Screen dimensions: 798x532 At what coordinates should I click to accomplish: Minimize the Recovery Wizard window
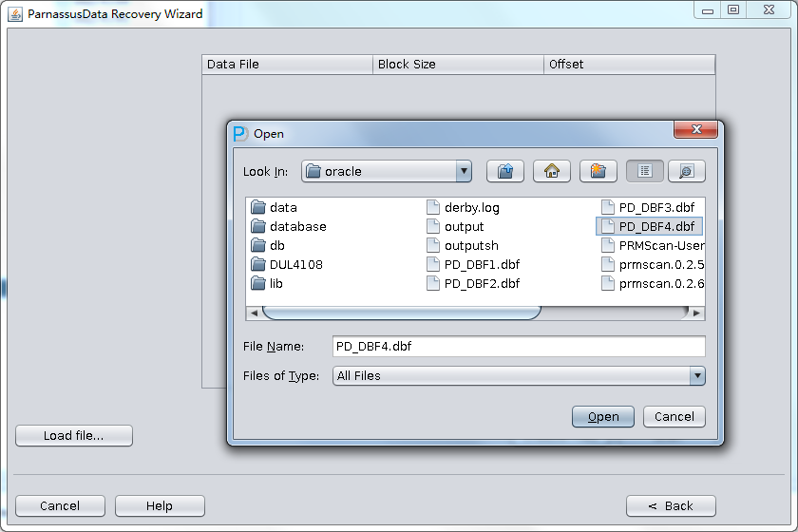point(708,9)
